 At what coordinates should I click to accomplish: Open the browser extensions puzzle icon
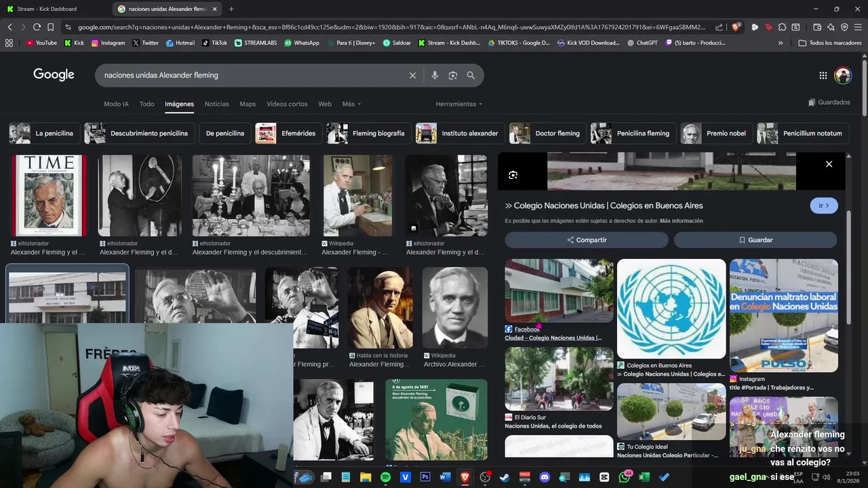click(782, 27)
